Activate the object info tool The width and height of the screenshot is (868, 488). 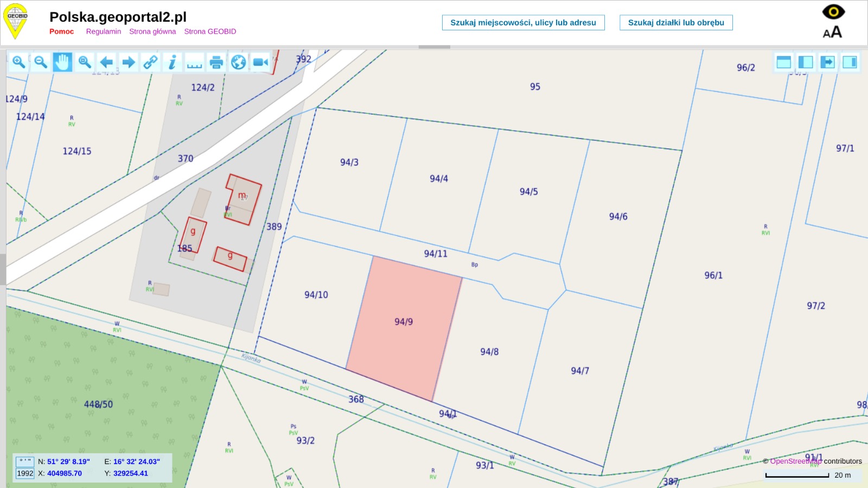(x=173, y=62)
